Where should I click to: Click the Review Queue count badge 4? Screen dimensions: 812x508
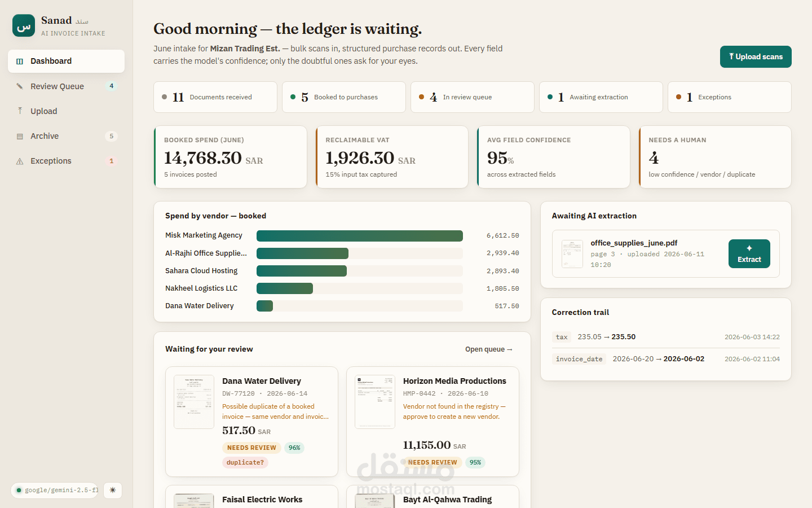[112, 86]
